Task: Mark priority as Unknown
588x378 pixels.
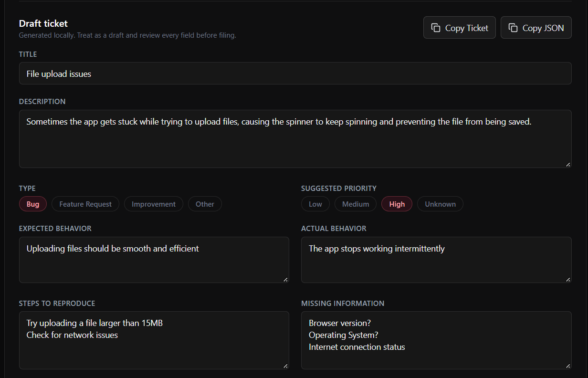Action: [x=440, y=204]
